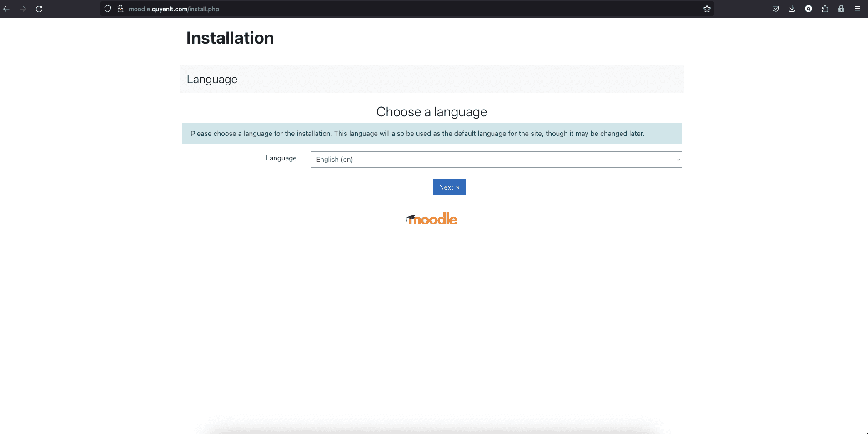The image size is (868, 434).
Task: Save page to Pocket
Action: [x=776, y=9]
